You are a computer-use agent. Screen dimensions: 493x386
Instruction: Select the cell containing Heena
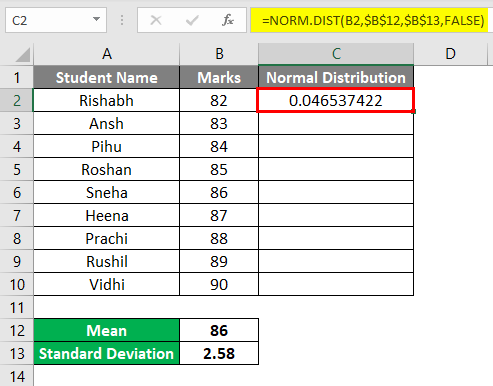click(x=107, y=215)
